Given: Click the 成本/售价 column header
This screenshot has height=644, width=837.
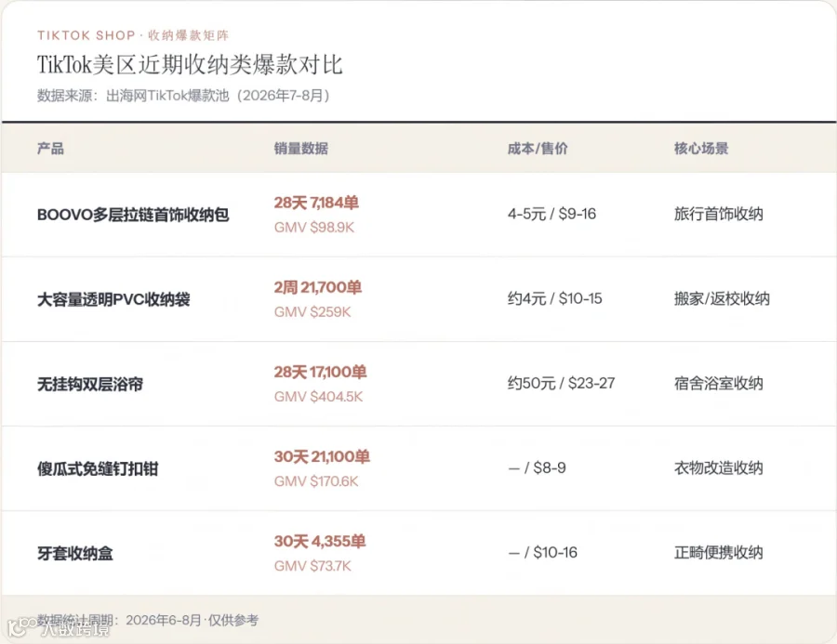Looking at the screenshot, I should coord(538,149).
